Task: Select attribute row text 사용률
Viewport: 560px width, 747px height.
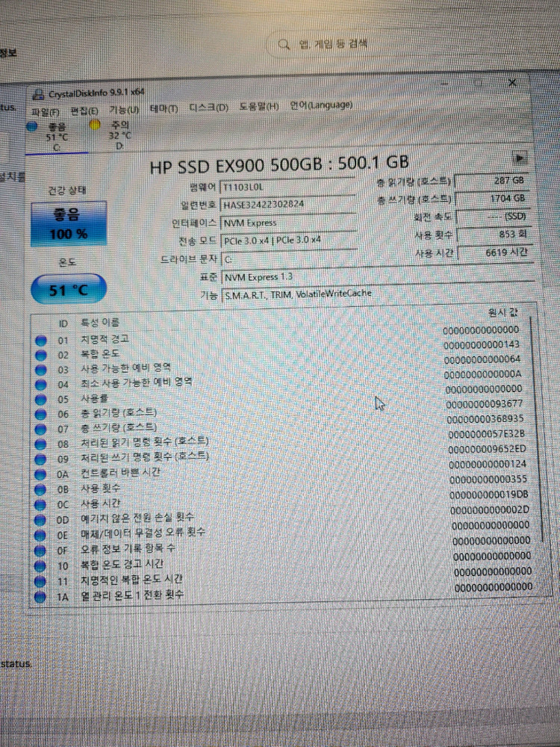Action: [94, 398]
